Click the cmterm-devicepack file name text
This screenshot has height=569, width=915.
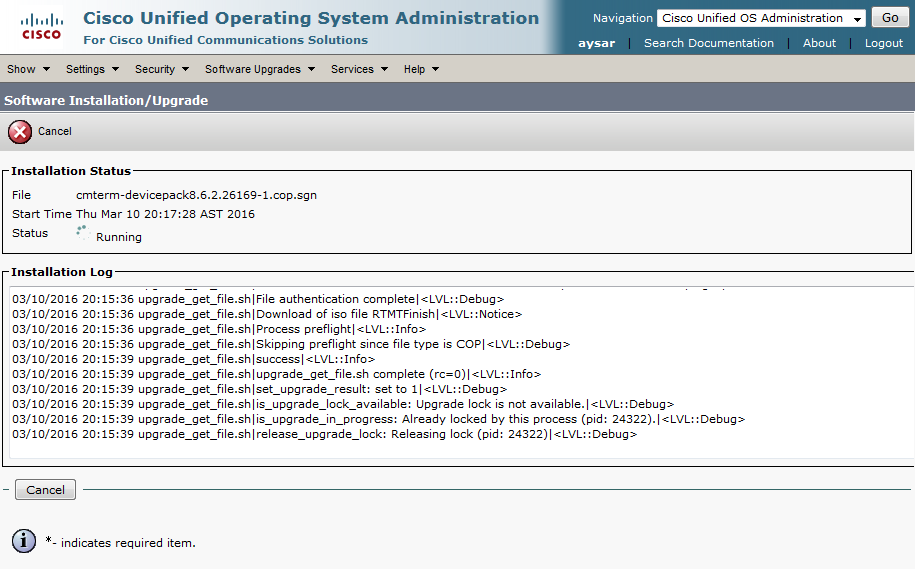pos(196,195)
